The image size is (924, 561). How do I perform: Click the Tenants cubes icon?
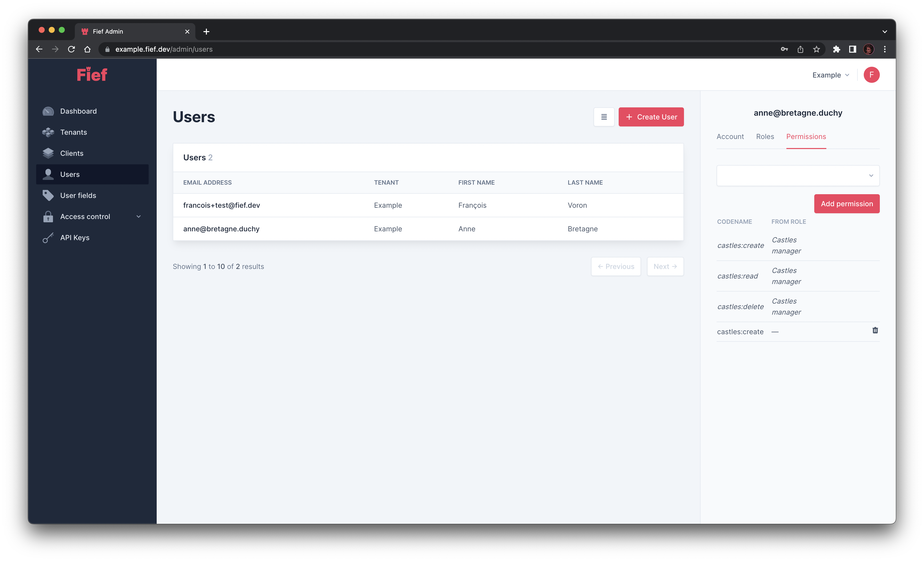48,132
